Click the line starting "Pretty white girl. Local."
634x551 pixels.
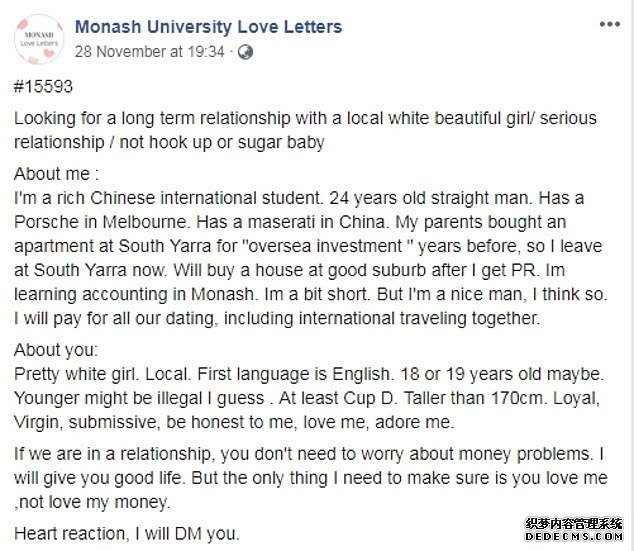click(309, 374)
